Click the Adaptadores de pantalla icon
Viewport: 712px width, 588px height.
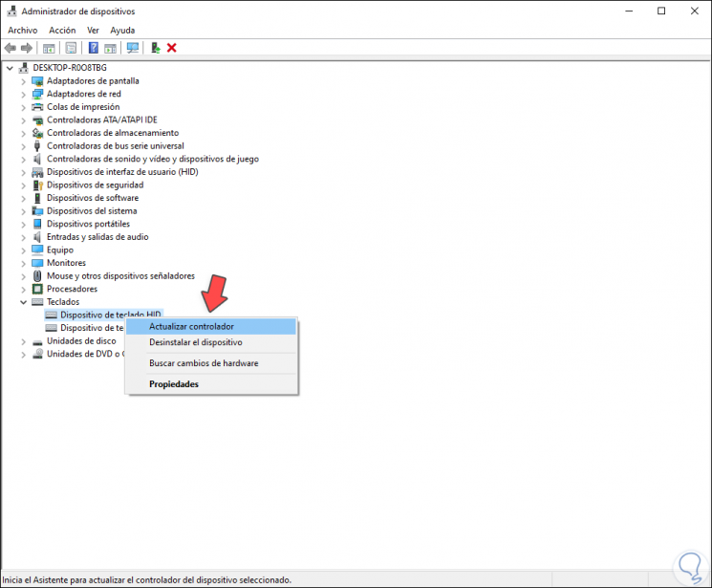(x=37, y=81)
